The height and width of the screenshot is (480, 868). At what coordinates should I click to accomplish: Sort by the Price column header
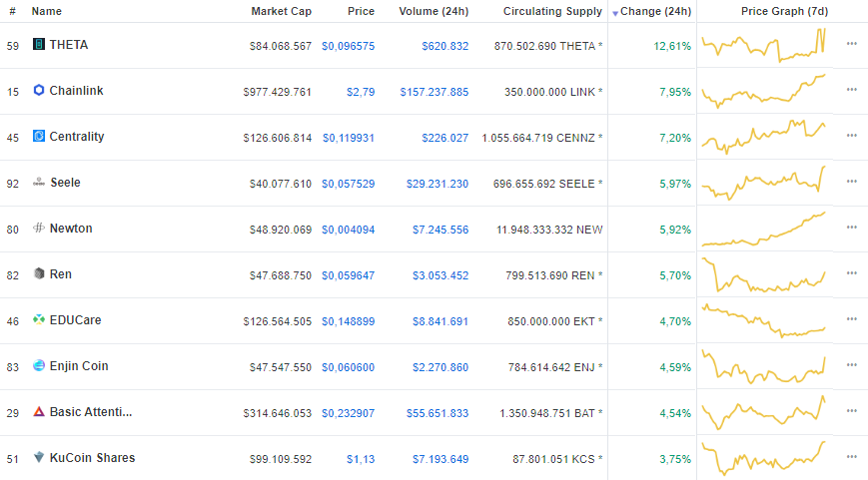tap(361, 11)
